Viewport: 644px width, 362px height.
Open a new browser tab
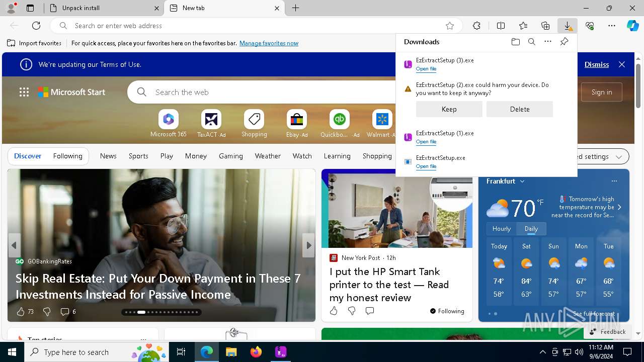[296, 8]
